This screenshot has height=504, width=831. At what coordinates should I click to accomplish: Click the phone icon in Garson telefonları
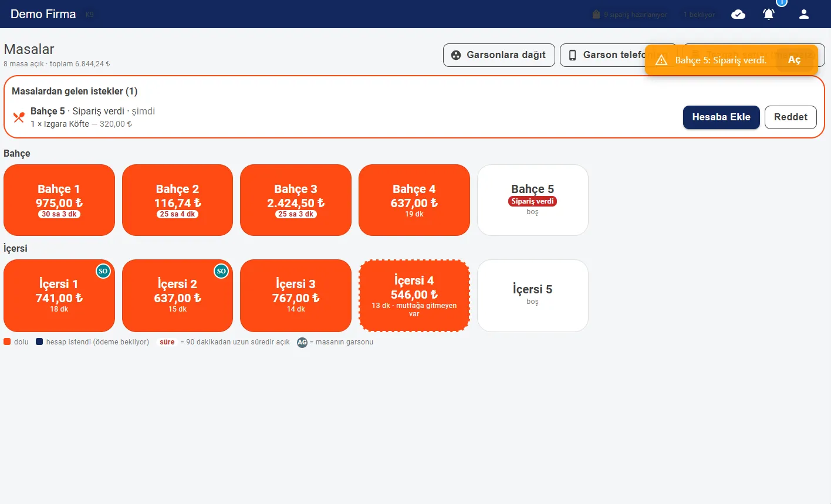click(x=573, y=55)
